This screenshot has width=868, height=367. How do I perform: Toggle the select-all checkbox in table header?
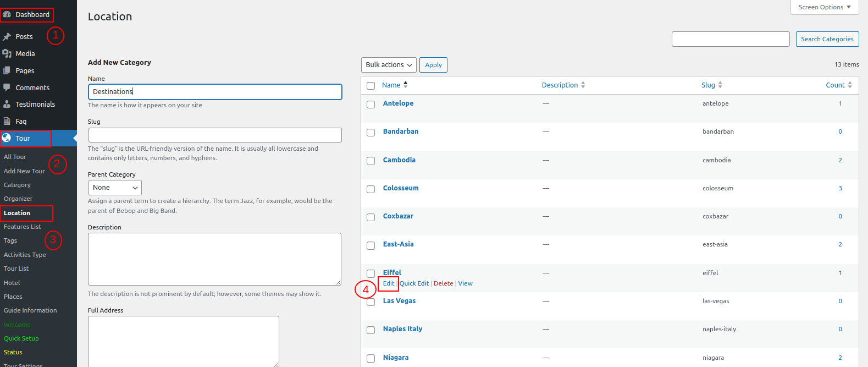tap(371, 86)
